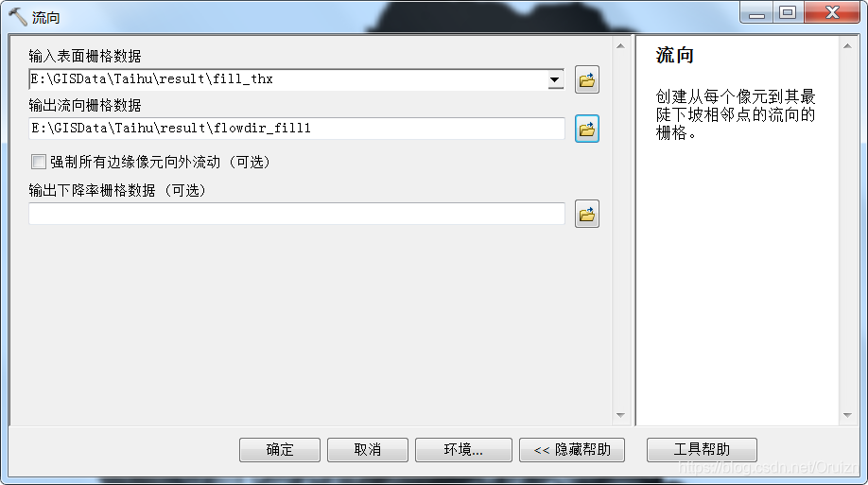This screenshot has width=868, height=485.
Task: Open the 环境... settings
Action: pos(463,450)
